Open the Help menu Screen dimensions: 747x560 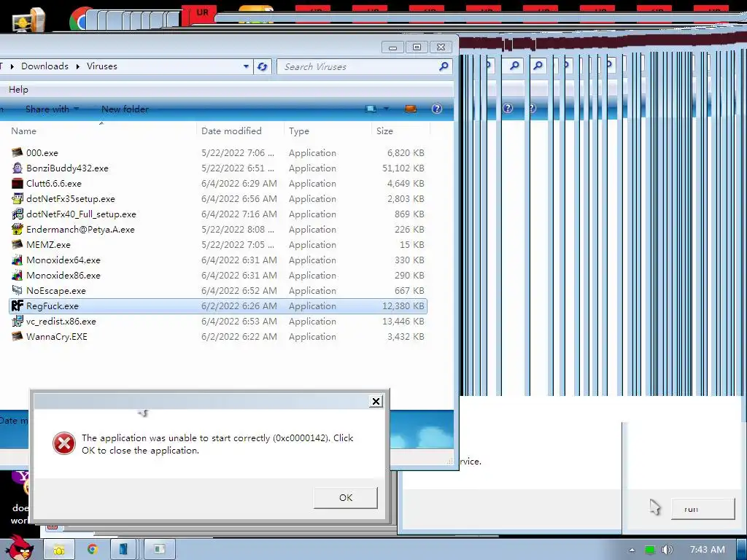[18, 90]
